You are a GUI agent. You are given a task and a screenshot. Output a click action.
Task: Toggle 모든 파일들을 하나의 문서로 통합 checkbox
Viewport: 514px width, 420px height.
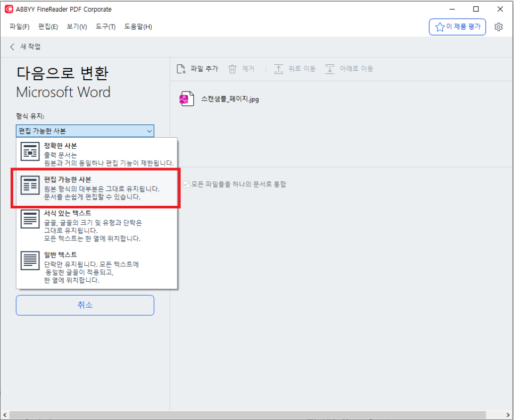point(186,184)
